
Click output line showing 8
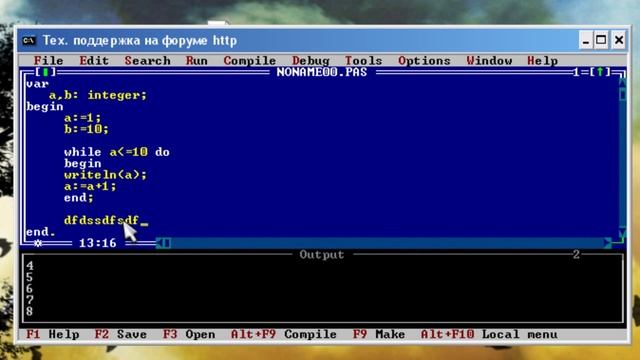(29, 311)
